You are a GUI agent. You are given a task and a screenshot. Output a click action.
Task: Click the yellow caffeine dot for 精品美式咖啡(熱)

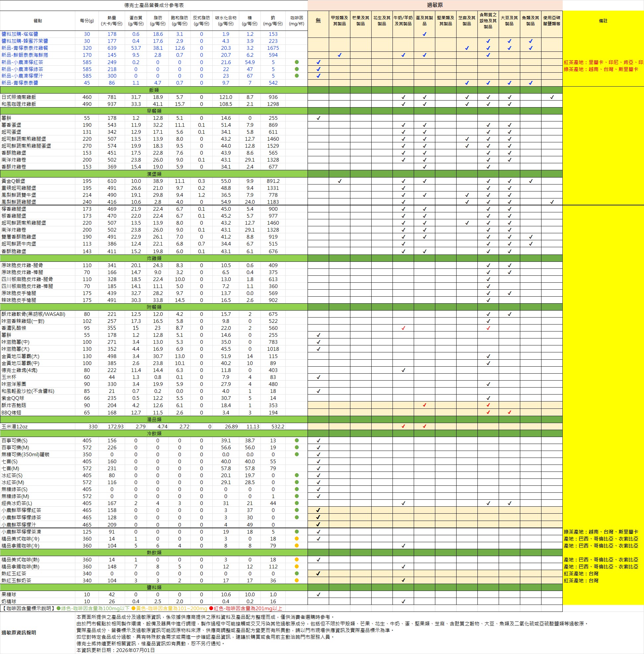point(297,560)
